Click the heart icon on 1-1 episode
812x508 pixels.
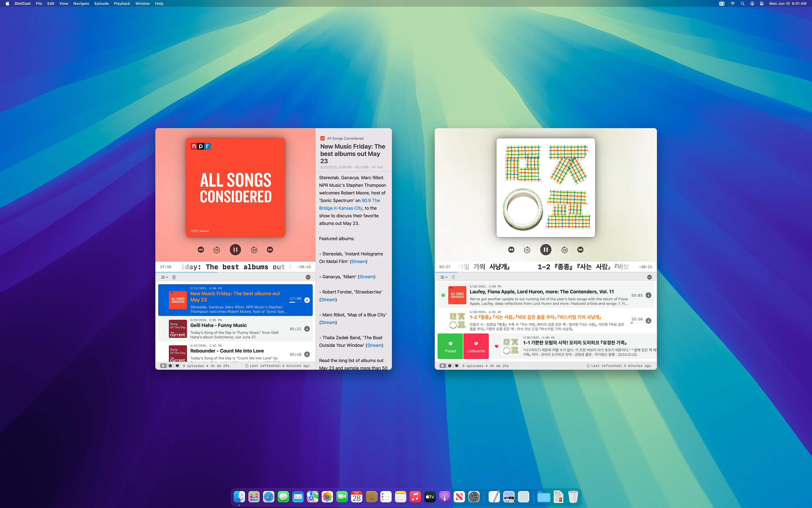tap(497, 346)
